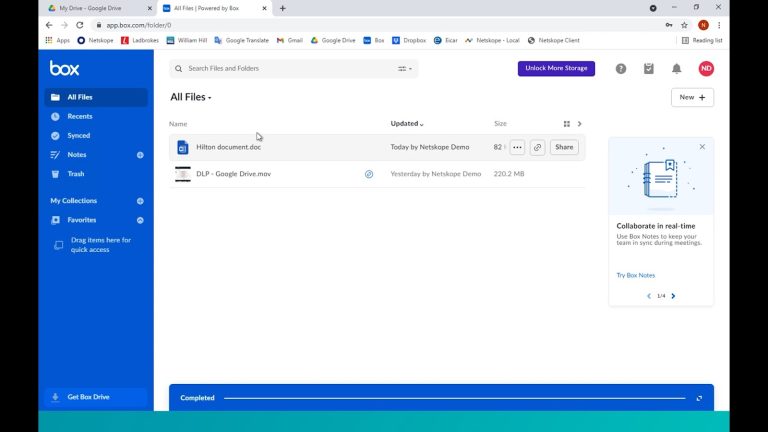The image size is (768, 432).
Task: Click Unlock More Storage button
Action: click(556, 68)
